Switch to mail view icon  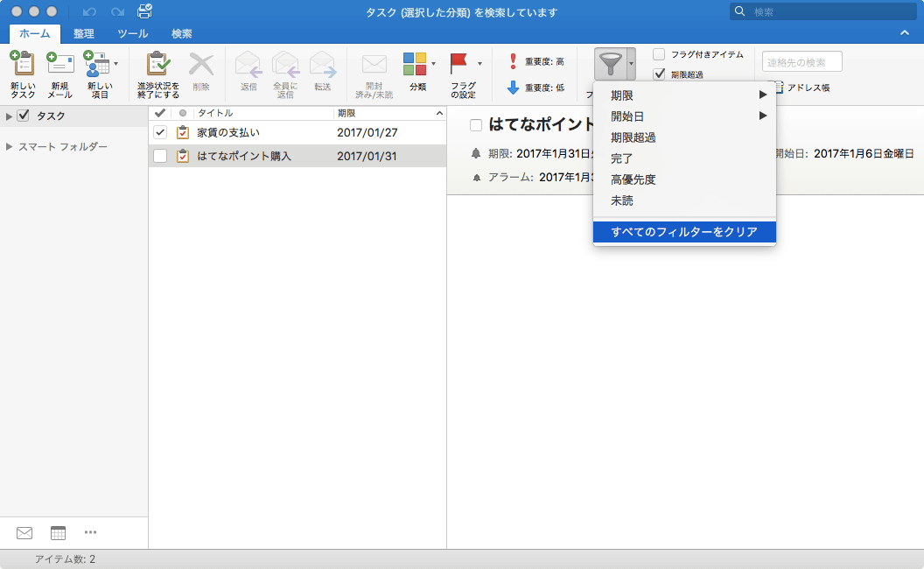point(24,533)
